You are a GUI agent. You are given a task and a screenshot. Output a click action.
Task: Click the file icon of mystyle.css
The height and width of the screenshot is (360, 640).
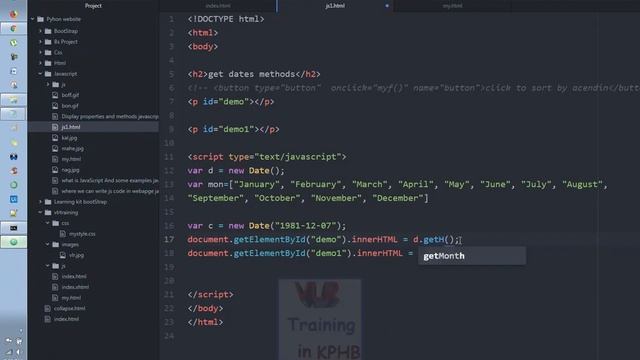pyautogui.click(x=63, y=233)
